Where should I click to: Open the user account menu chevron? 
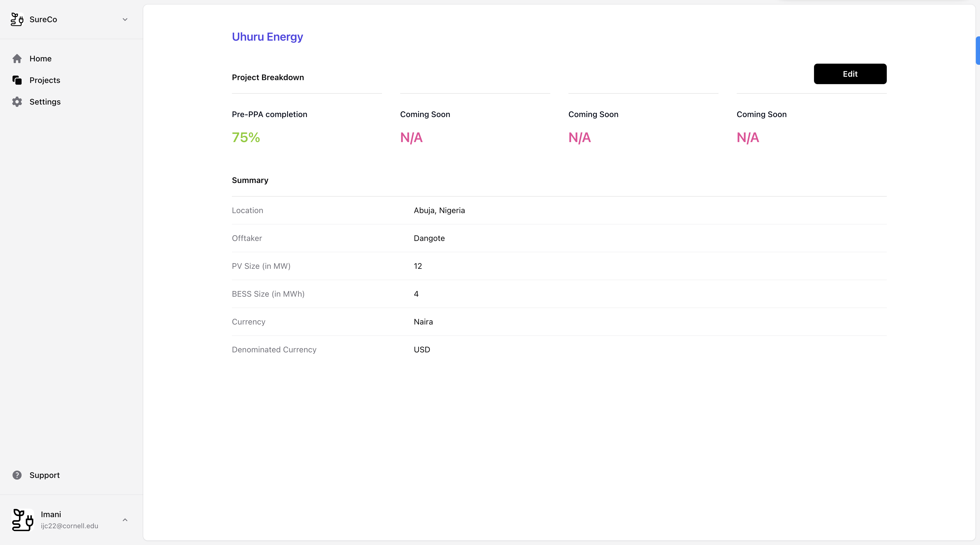(x=125, y=520)
